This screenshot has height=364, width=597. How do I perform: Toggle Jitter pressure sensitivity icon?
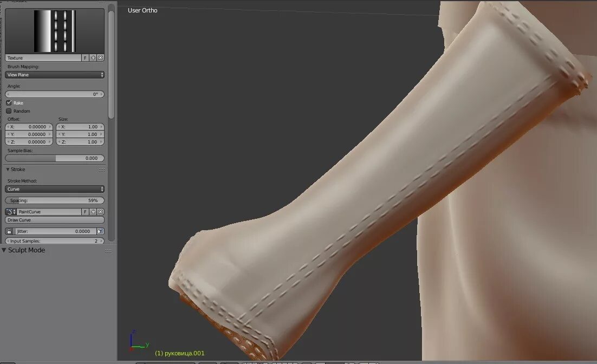point(101,231)
